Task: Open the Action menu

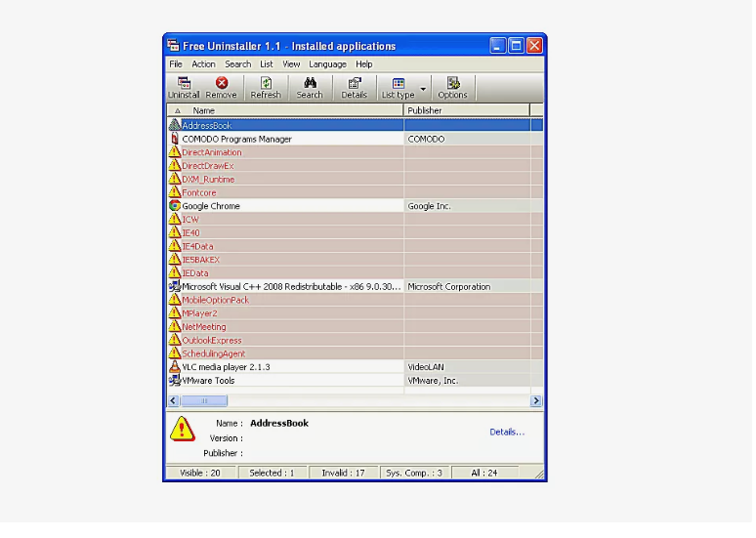Action: (203, 64)
